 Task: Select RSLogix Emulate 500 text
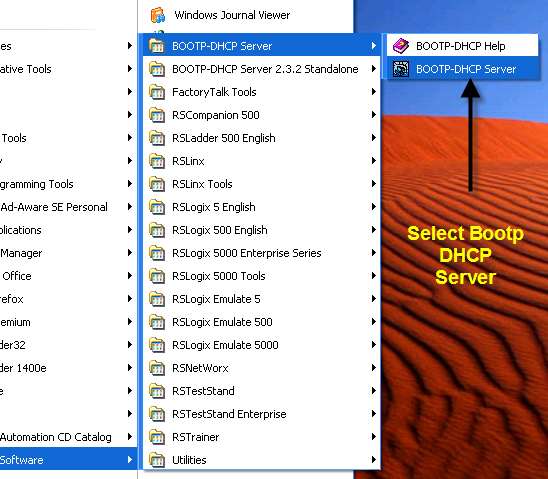point(222,322)
